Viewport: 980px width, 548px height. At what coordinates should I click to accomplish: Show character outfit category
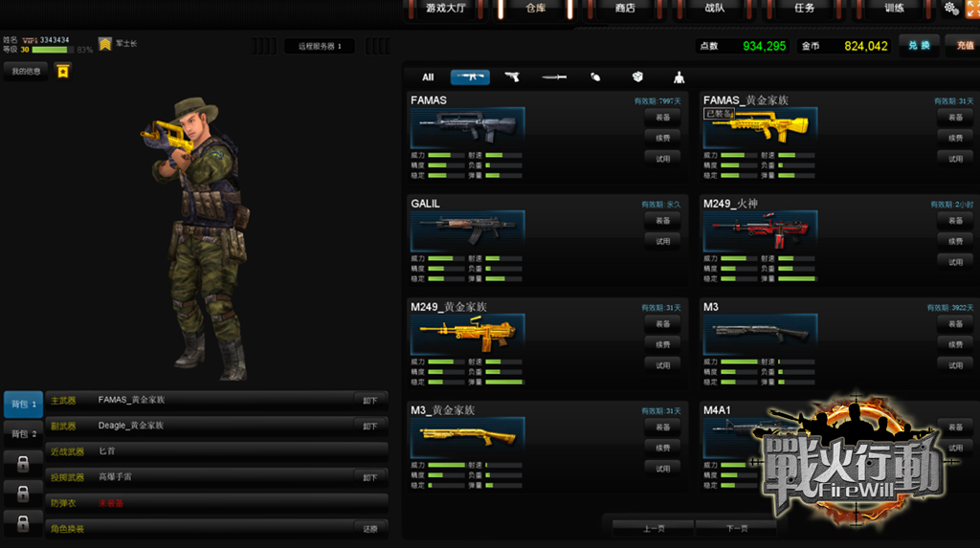coord(679,77)
